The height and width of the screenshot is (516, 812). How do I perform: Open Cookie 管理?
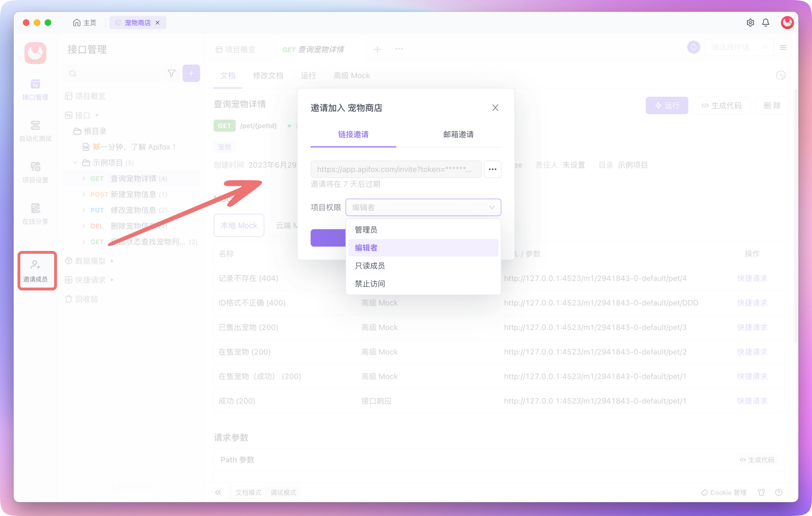pos(724,492)
